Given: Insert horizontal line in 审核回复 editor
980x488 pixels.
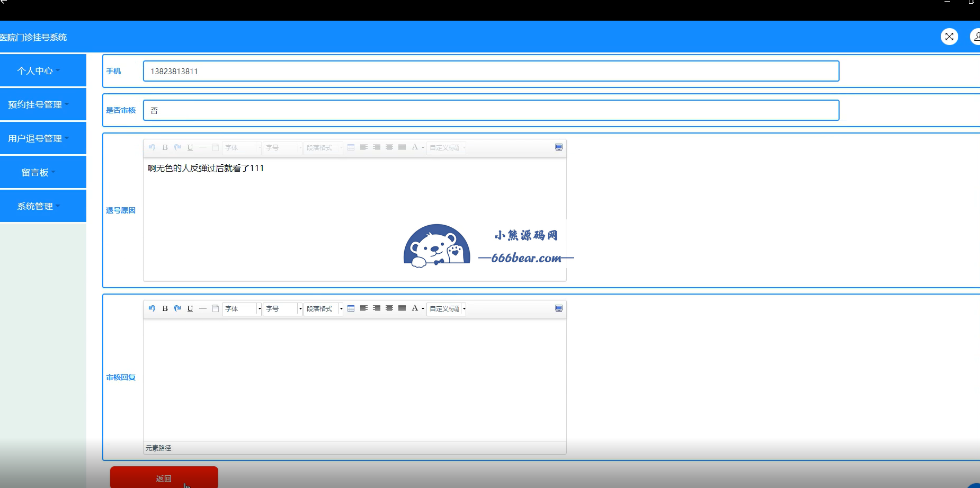Looking at the screenshot, I should coord(203,308).
